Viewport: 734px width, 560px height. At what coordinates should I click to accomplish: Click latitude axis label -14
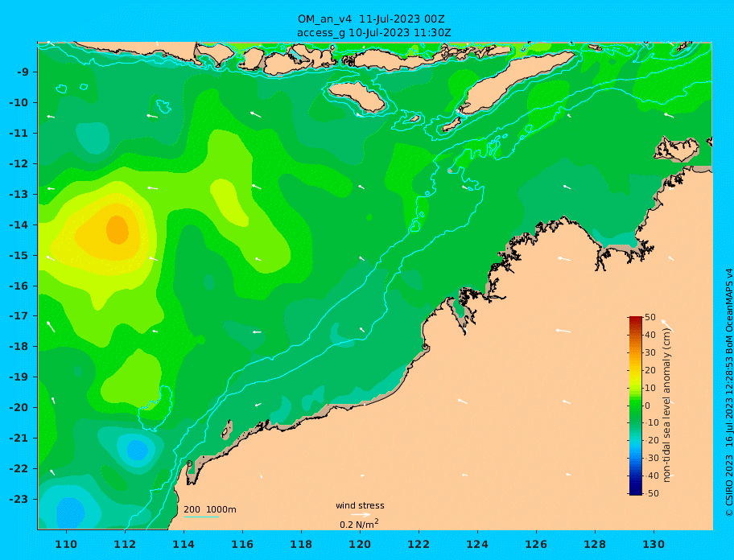pyautogui.click(x=20, y=225)
